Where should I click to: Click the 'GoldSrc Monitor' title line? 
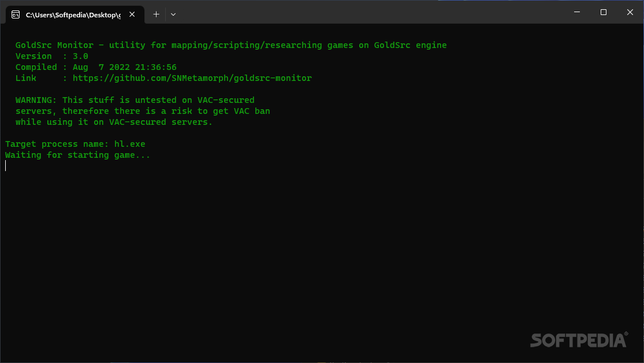(x=231, y=45)
